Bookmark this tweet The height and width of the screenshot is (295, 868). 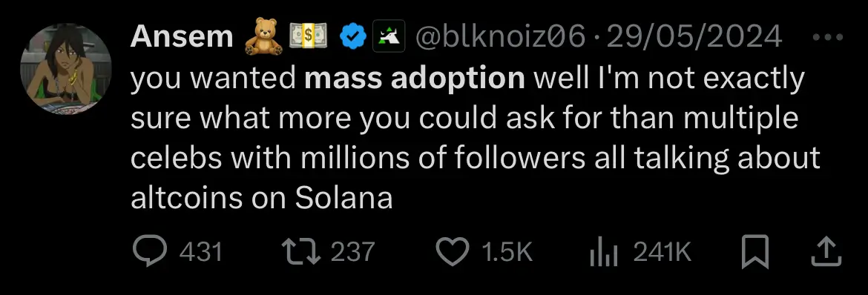tap(756, 251)
